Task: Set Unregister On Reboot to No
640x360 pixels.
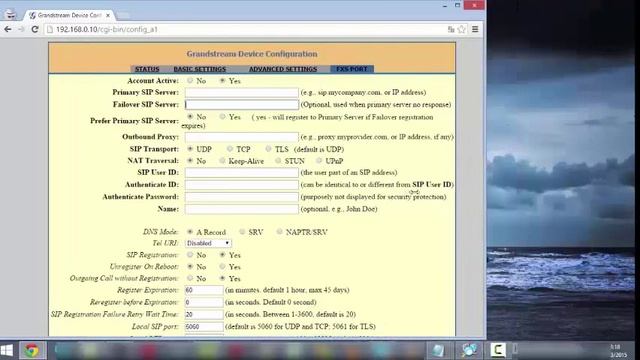Action: [x=190, y=267]
